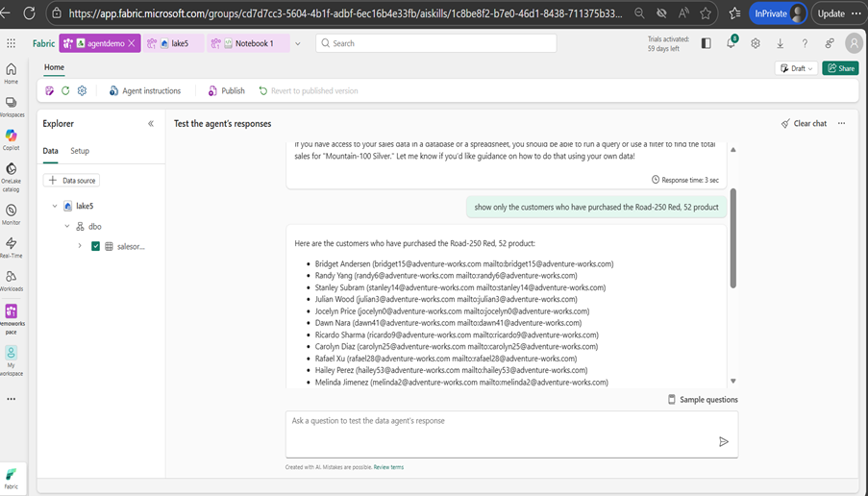Close the agentdemo tab

coord(131,43)
